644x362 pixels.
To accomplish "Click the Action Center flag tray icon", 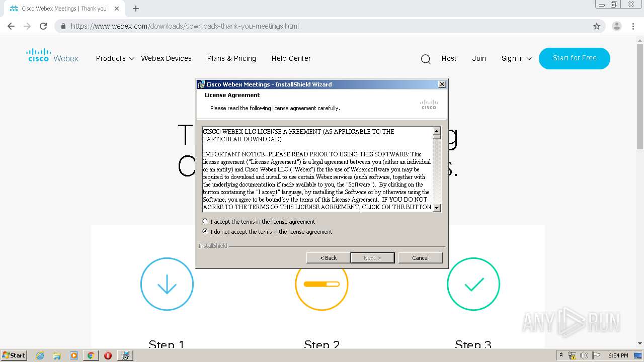I will (x=596, y=355).
